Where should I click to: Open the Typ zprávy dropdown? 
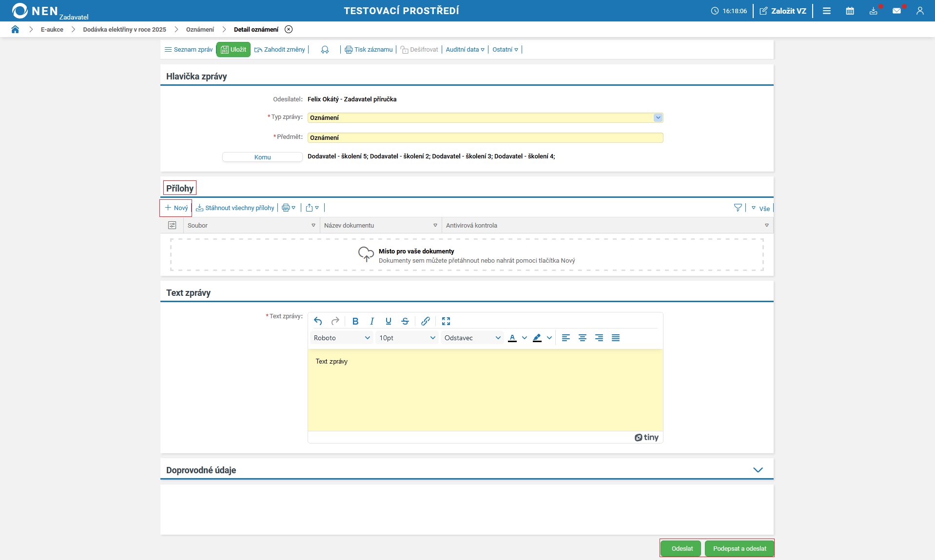click(x=658, y=117)
